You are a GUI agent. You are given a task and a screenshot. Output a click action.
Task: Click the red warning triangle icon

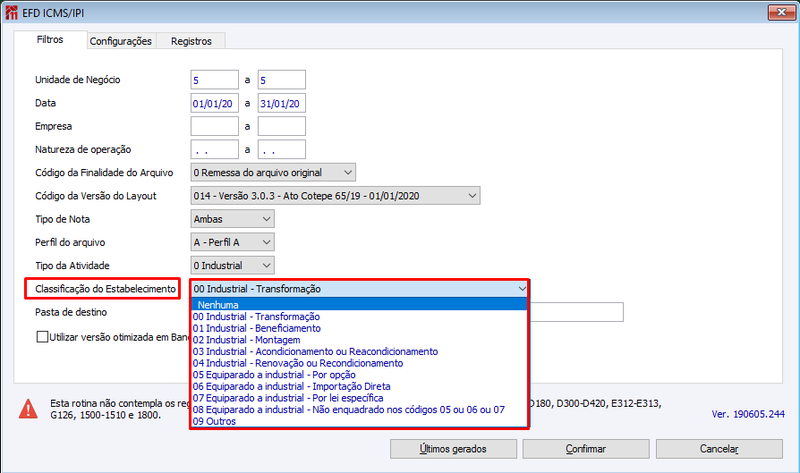click(28, 409)
